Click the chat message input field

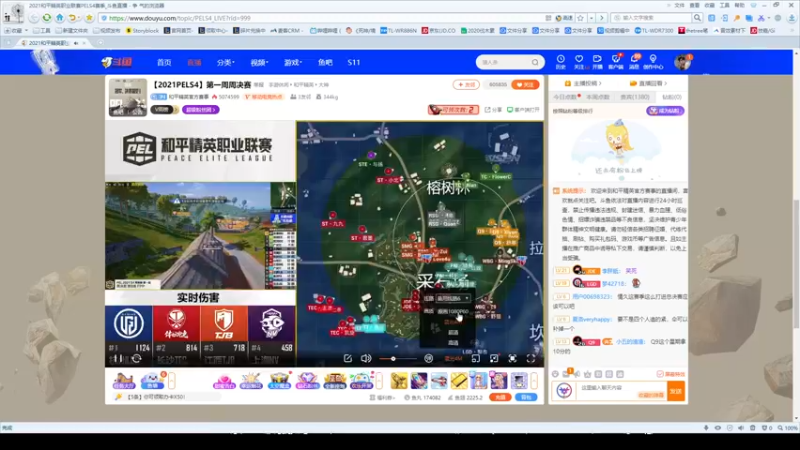[x=622, y=391]
